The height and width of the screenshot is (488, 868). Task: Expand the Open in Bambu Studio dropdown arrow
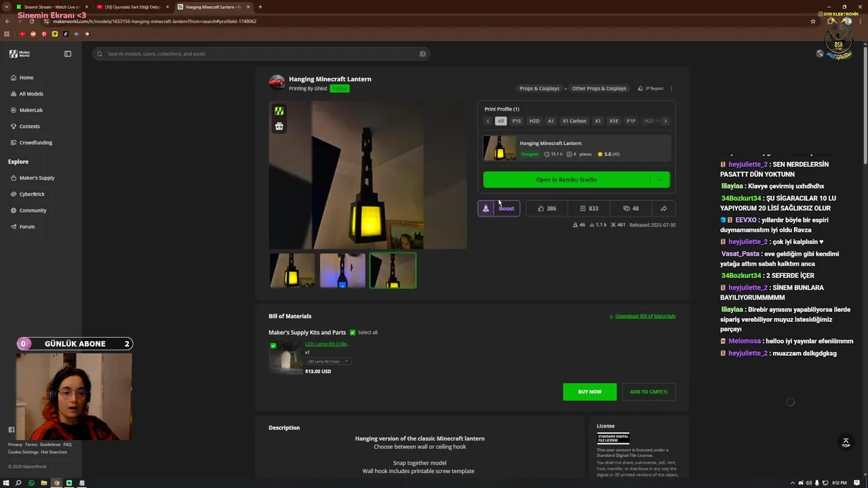point(659,180)
